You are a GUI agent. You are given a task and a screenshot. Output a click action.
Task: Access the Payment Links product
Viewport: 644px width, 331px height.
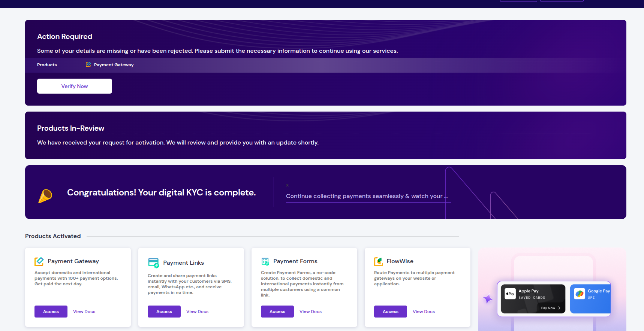164,312
